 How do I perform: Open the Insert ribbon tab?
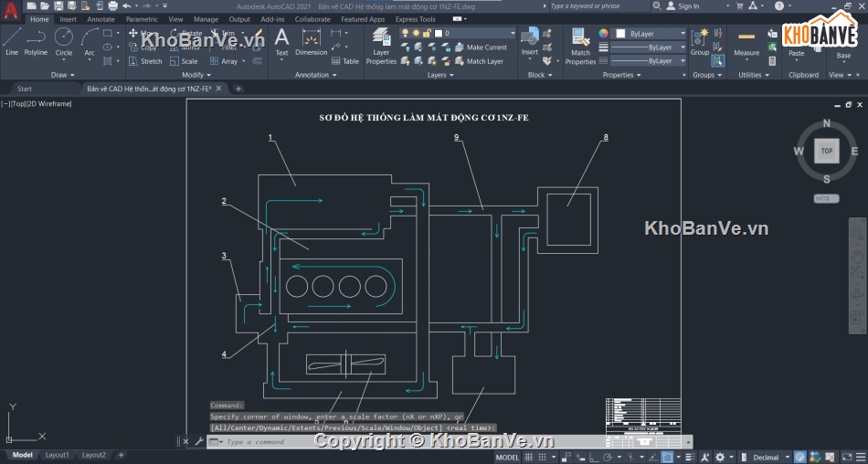tap(69, 19)
